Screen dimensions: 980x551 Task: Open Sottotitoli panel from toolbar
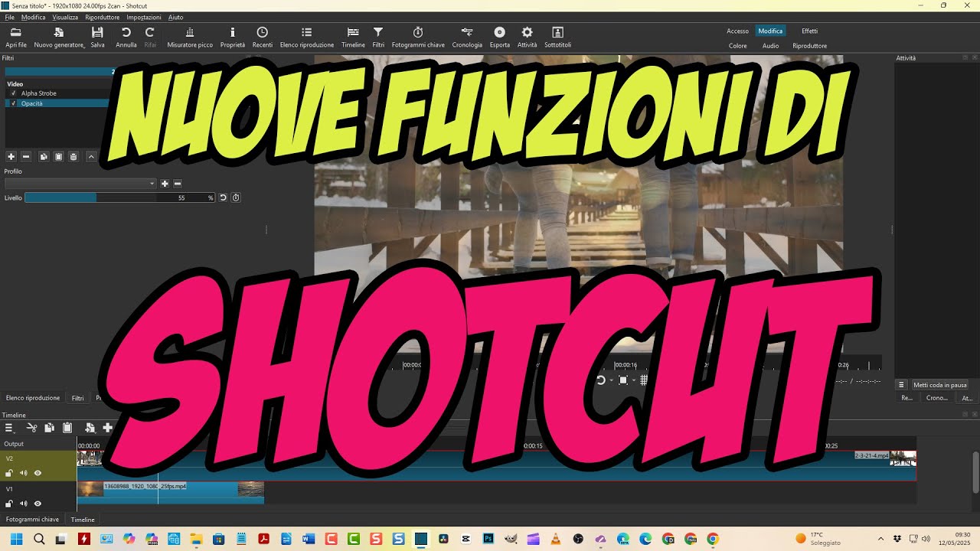point(557,37)
